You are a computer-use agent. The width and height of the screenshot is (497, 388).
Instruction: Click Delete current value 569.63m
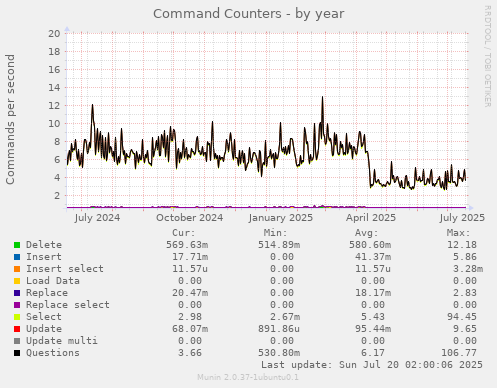point(187,245)
